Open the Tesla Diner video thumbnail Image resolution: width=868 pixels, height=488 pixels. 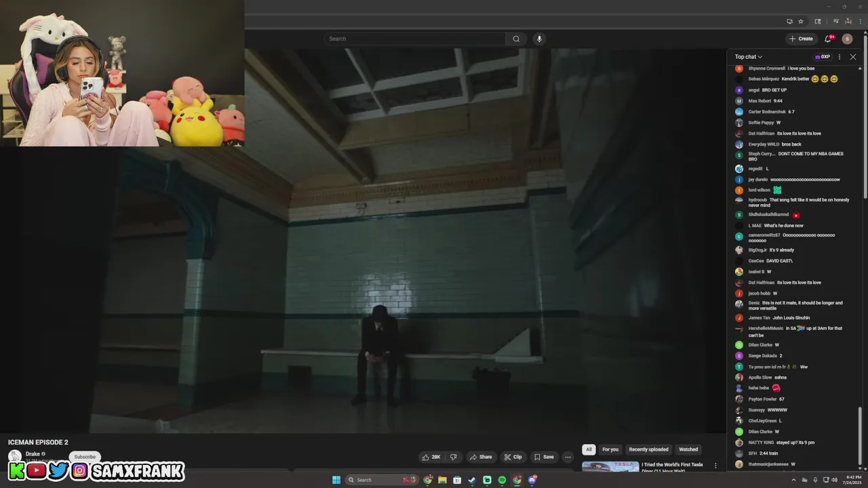pos(610,467)
